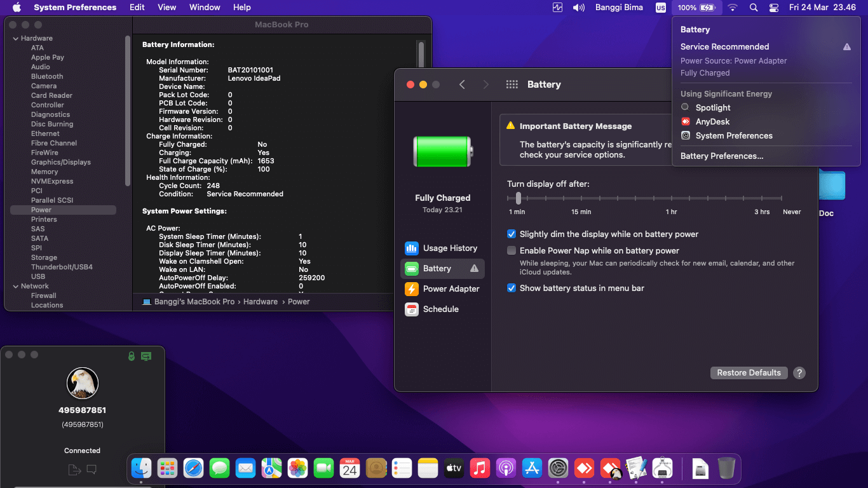This screenshot has width=868, height=488.
Task: Uncheck Show battery status in menu bar
Action: 512,288
